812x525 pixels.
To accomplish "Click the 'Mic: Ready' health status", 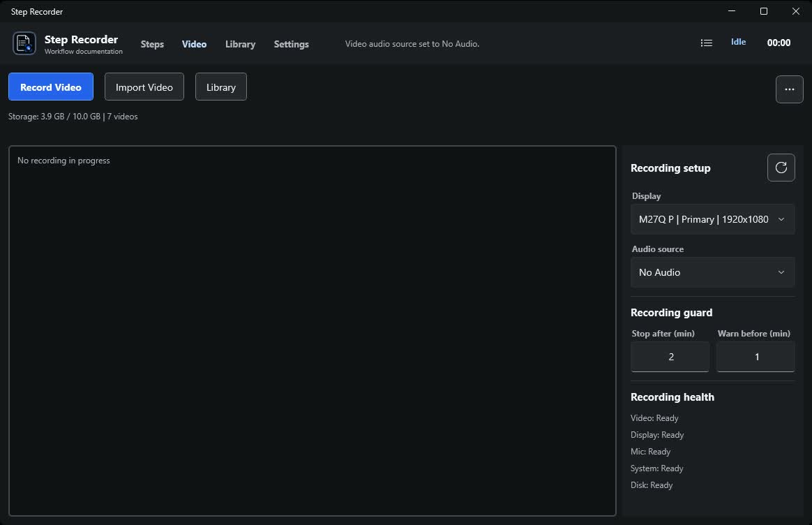I will (x=650, y=452).
